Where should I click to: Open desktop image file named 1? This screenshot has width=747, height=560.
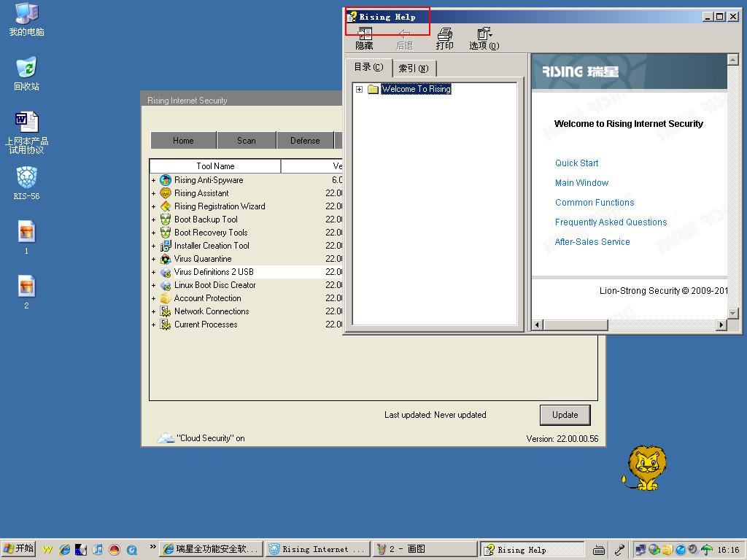pos(26,238)
